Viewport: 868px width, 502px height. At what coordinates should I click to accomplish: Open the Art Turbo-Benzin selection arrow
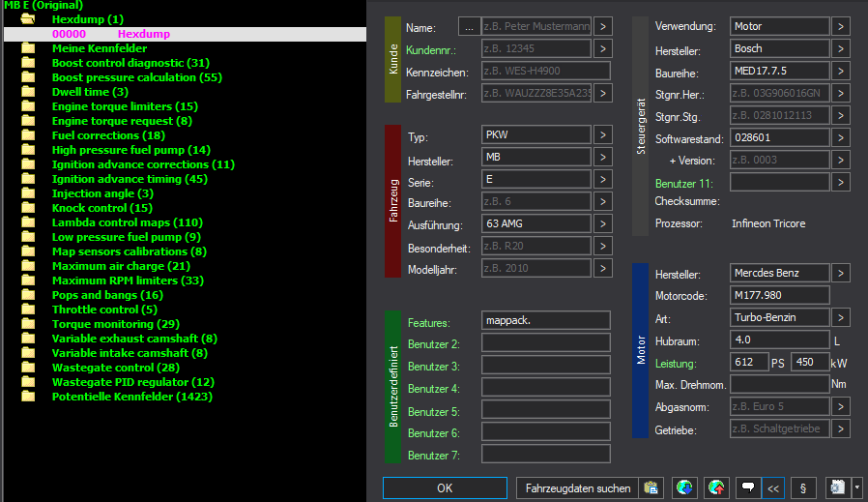(840, 317)
